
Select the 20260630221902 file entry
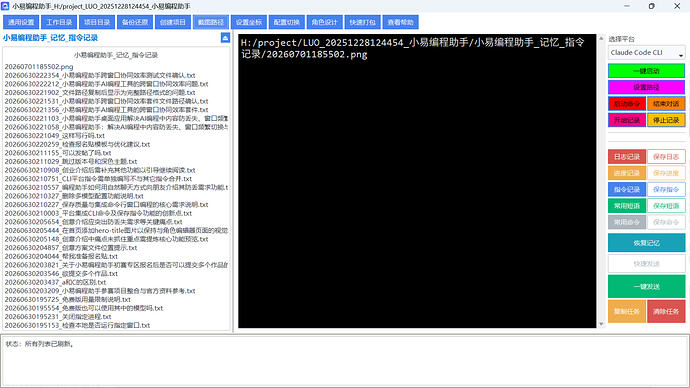[x=100, y=92]
